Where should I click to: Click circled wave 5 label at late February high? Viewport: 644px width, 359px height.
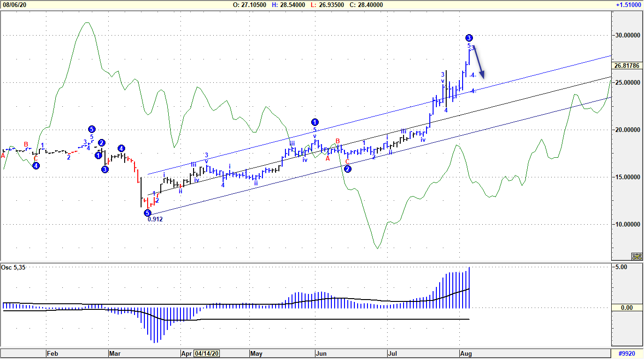coord(92,129)
